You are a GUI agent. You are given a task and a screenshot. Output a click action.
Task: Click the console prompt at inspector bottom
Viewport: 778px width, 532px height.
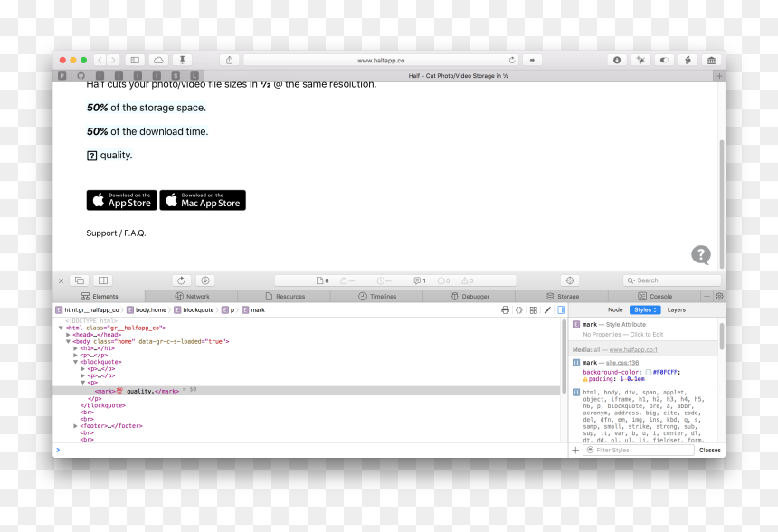310,450
